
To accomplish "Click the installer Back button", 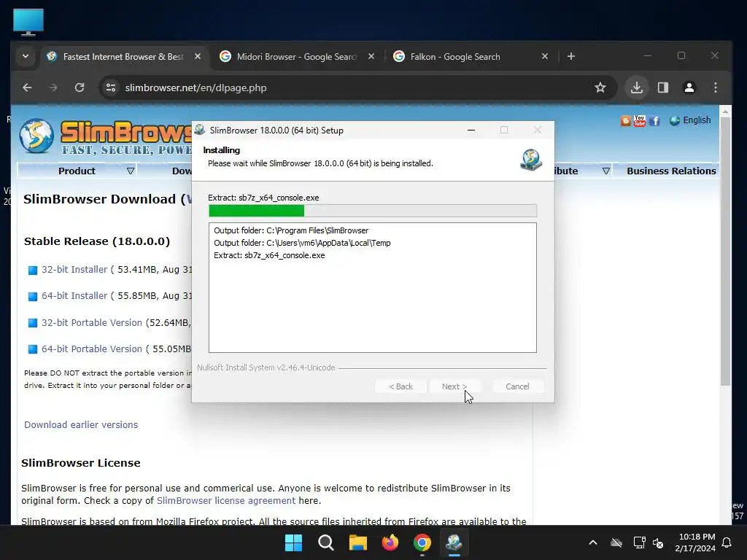I will 400,386.
